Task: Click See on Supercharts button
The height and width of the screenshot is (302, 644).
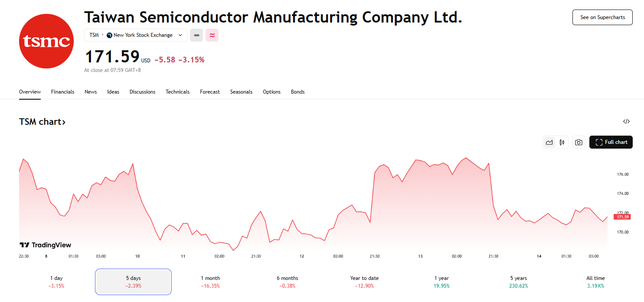Action: click(x=602, y=17)
